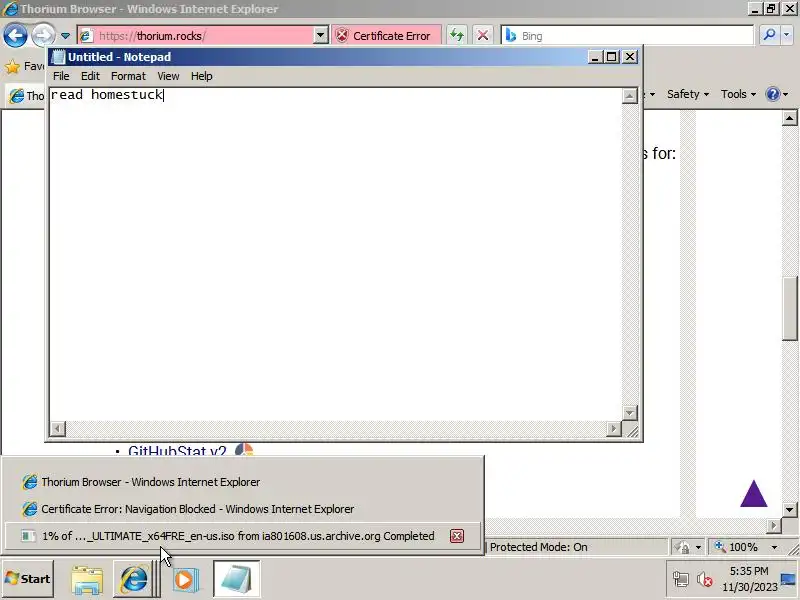800x600 pixels.
Task: Open the recent pages dropdown arrow
Action: [65, 36]
